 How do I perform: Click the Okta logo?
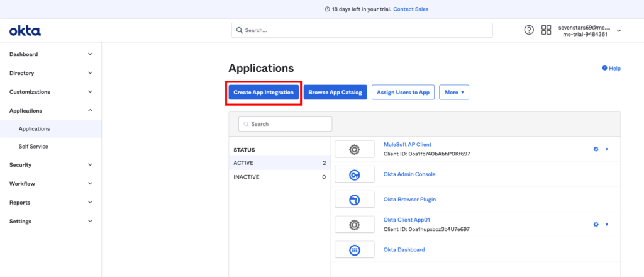click(x=25, y=30)
